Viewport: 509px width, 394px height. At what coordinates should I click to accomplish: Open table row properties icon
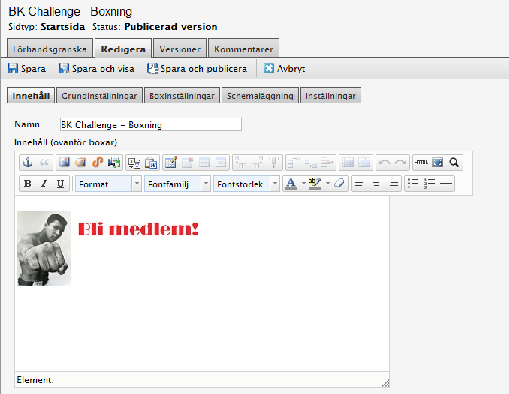(204, 162)
